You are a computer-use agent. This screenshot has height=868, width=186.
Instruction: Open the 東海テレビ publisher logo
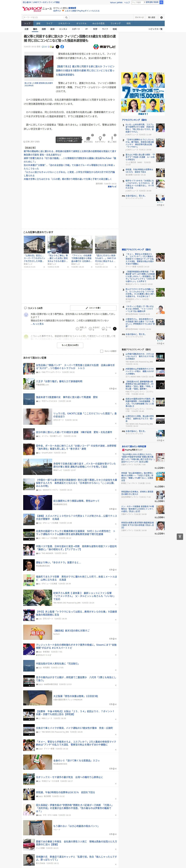(x=104, y=47)
